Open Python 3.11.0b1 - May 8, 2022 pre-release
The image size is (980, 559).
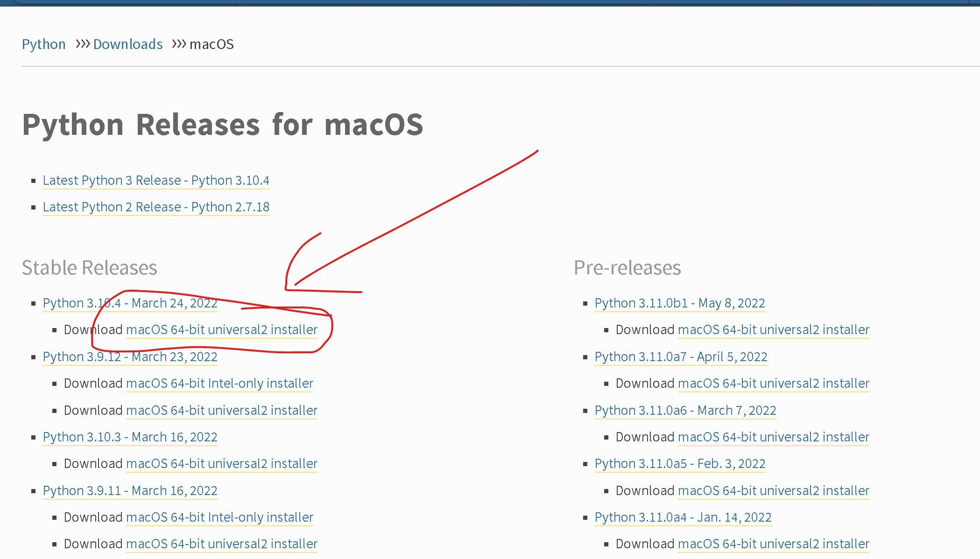click(x=680, y=303)
